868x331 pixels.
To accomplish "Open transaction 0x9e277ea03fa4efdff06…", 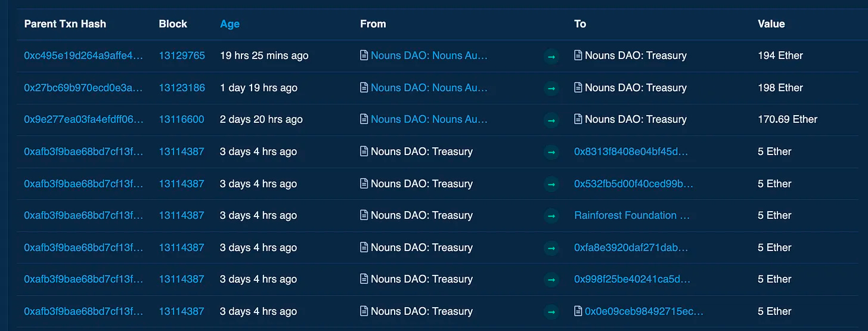I will click(83, 119).
